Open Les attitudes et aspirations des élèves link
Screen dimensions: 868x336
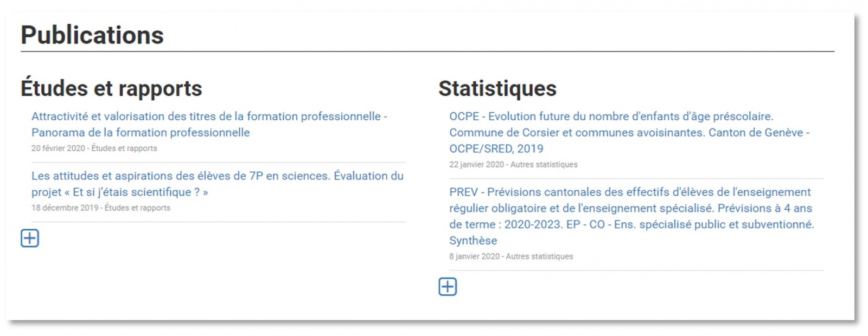pyautogui.click(x=218, y=184)
